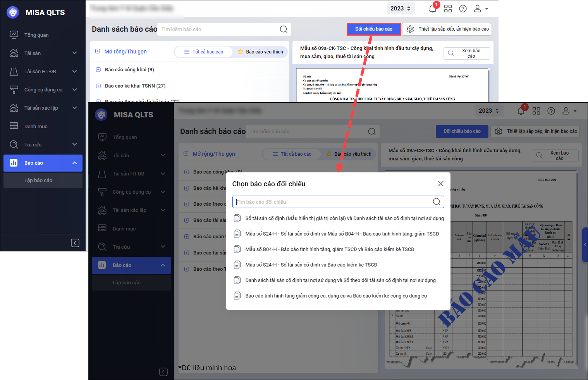This screenshot has width=588, height=380.
Task: Switch to Tất cả báo cáo in the undimmed list
Action: (204, 52)
